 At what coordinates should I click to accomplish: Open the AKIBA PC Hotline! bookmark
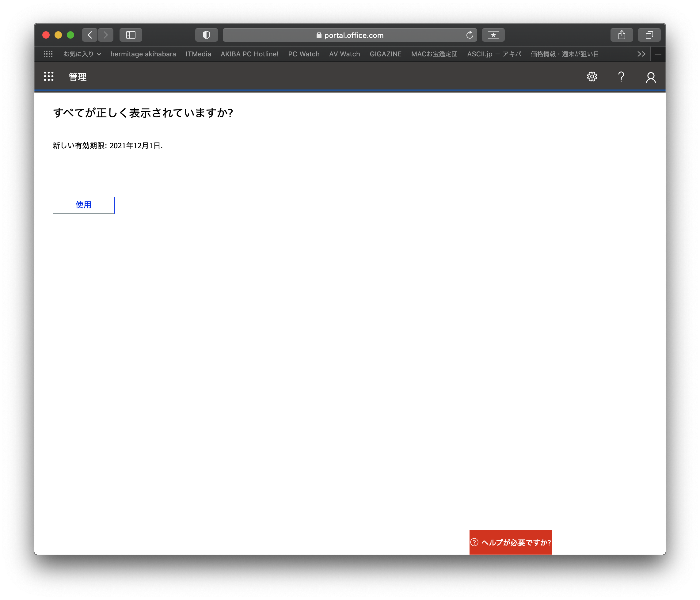click(x=250, y=54)
